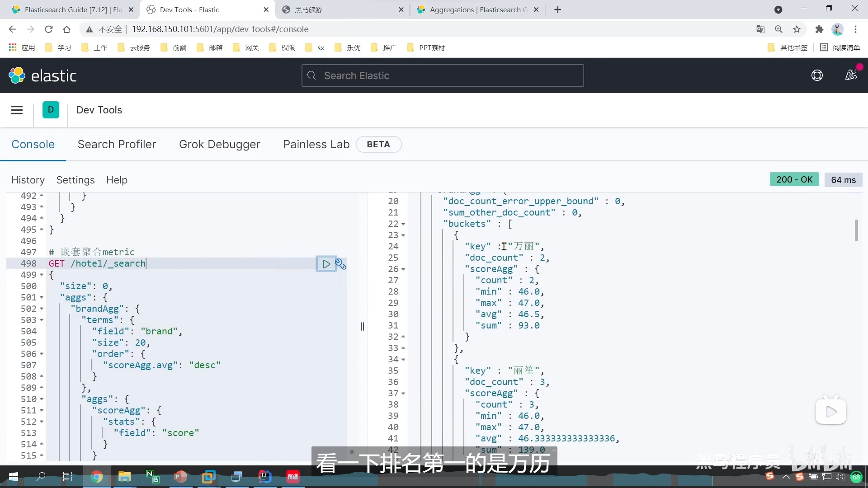Open the Elastic hamburger navigation menu

17,110
